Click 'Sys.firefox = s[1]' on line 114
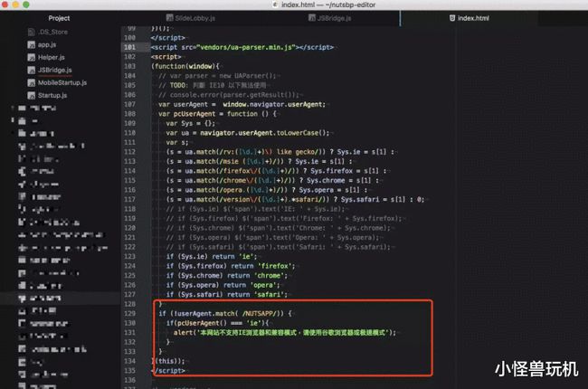This screenshot has width=588, height=389. coord(345,171)
